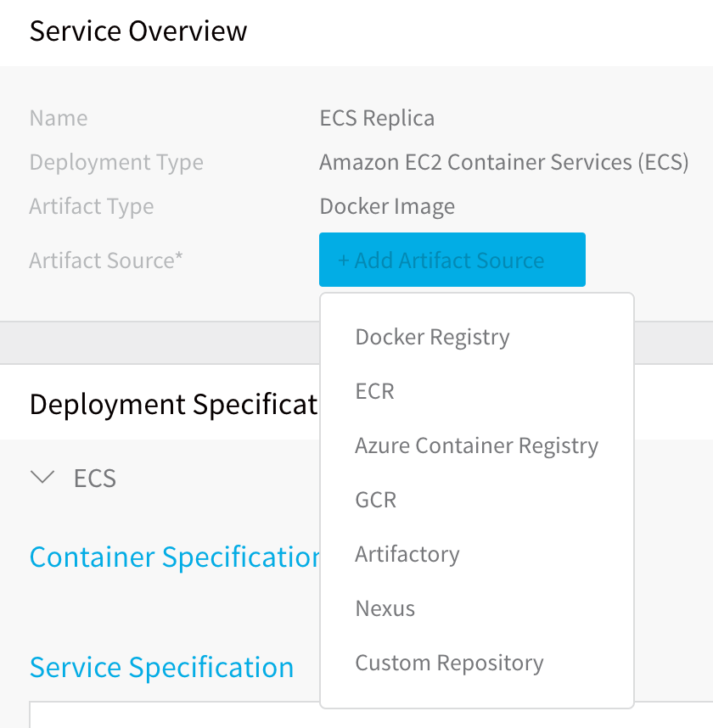
Task: Click the Add Artifact Source button
Action: 452,260
